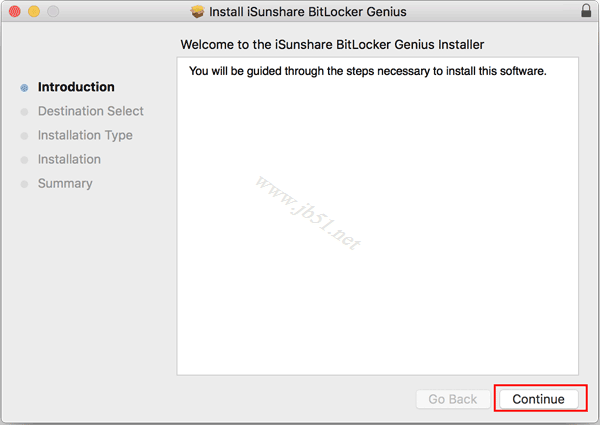
Task: Select the Destination Select step
Action: tap(91, 111)
